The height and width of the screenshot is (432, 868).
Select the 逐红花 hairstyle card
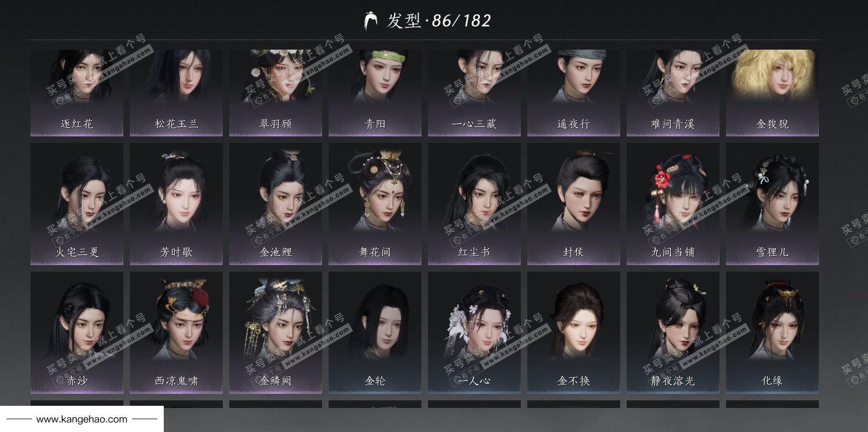pos(77,93)
